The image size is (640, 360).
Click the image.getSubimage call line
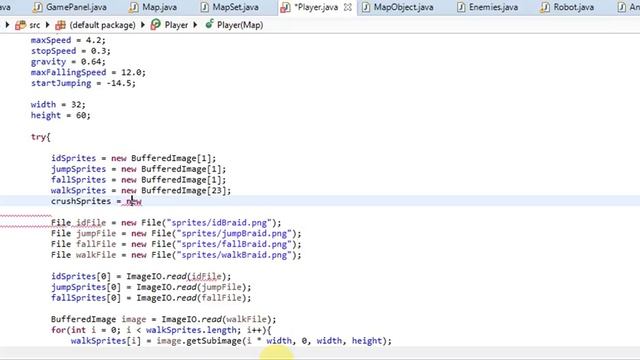pyautogui.click(x=231, y=341)
